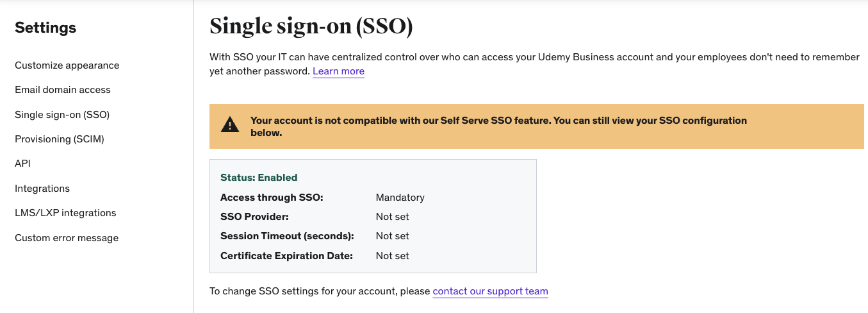Click the warning triangle icon in the banner
The width and height of the screenshot is (868, 313).
[229, 126]
